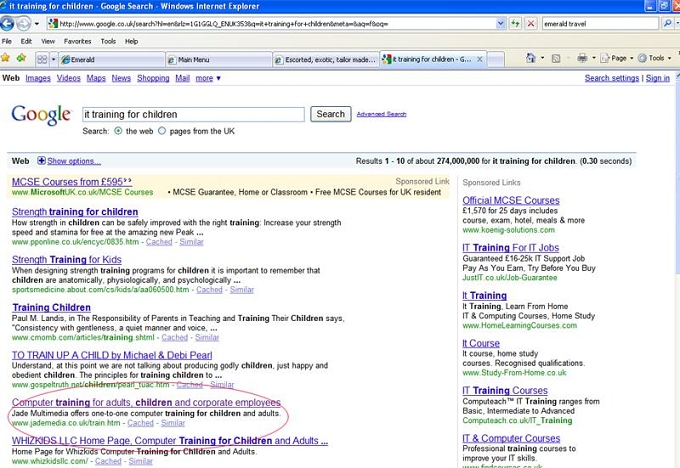Click the Home page icon
680x468 pixels.
click(x=530, y=58)
